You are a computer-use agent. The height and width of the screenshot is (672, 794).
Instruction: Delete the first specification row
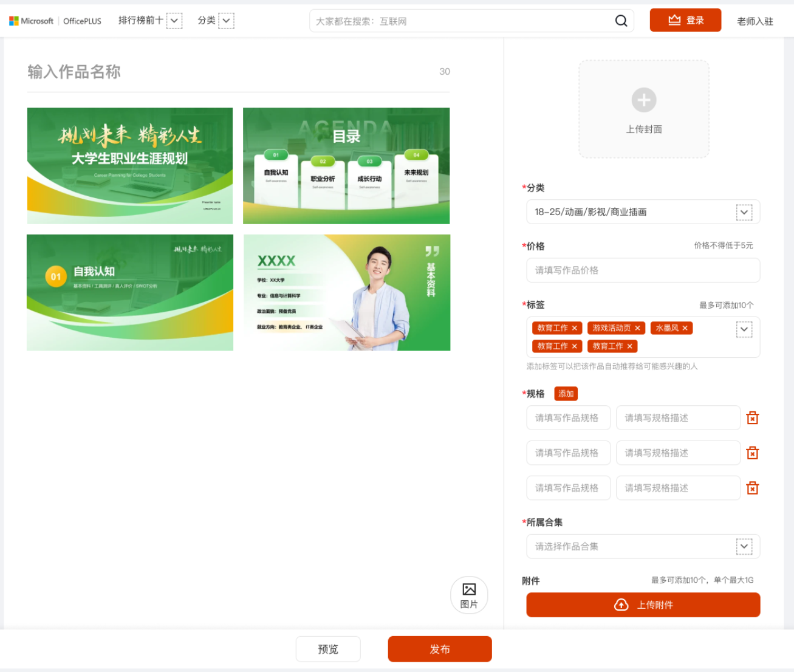coord(752,418)
